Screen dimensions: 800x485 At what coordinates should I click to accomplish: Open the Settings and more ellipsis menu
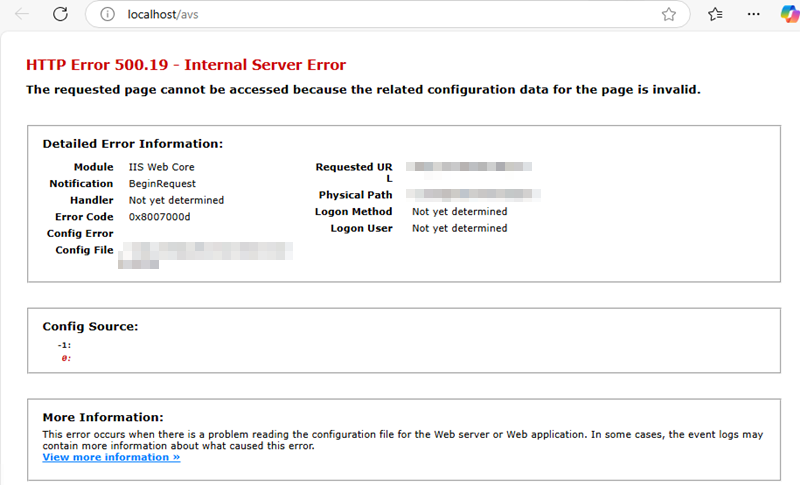click(x=753, y=15)
